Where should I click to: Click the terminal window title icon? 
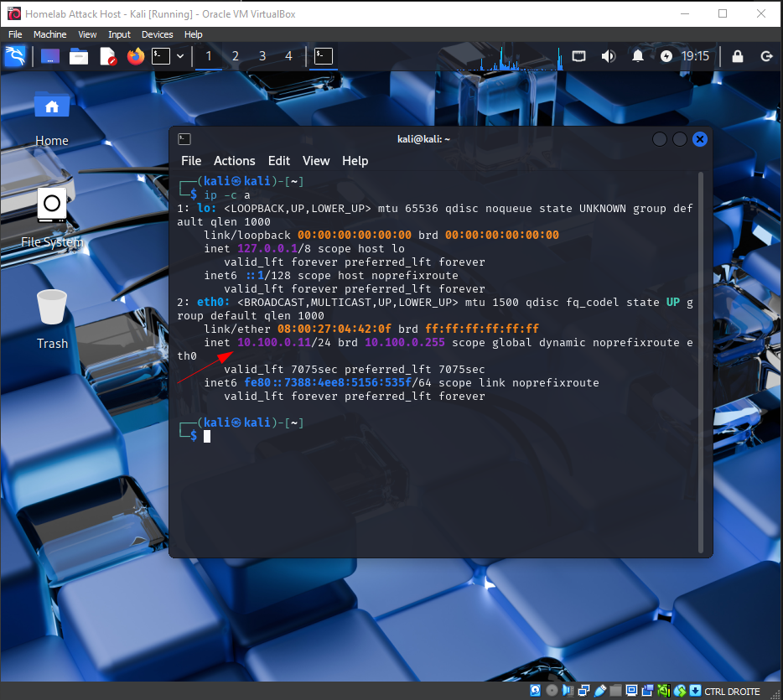tap(184, 139)
